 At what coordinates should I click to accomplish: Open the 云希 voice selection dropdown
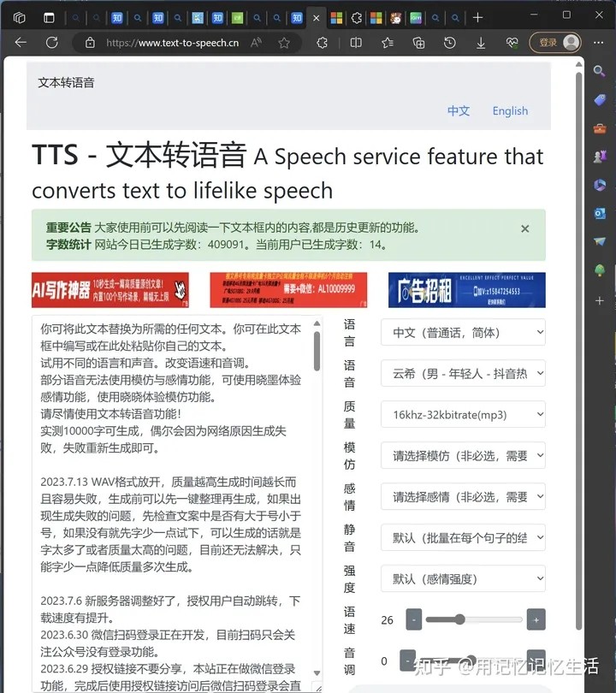coord(462,374)
